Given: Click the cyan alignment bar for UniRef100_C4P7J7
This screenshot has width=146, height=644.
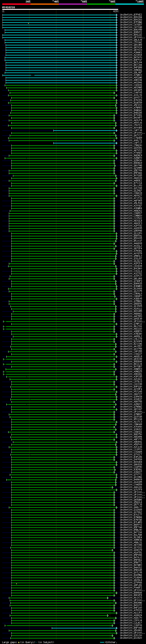Looking at the screenshot, I should [x=85, y=143].
